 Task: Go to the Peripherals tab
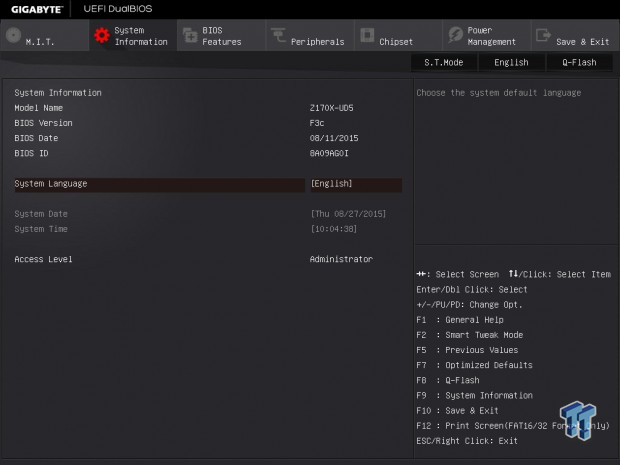click(310, 36)
